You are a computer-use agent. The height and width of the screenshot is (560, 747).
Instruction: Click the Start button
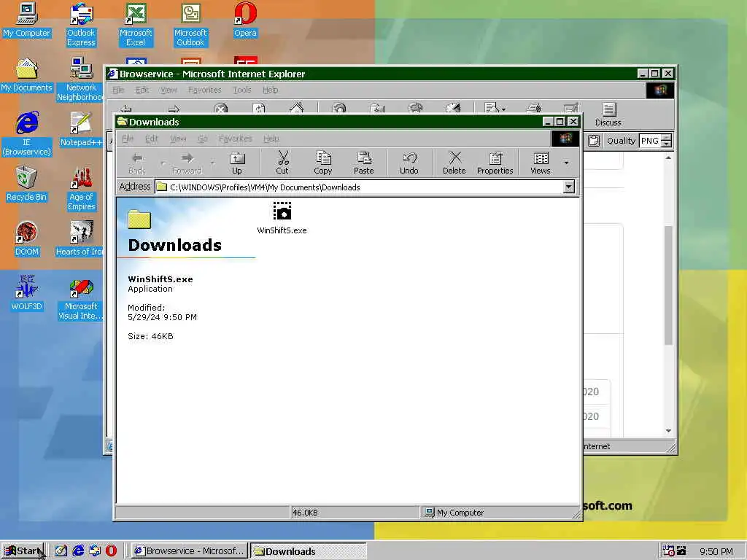click(23, 551)
